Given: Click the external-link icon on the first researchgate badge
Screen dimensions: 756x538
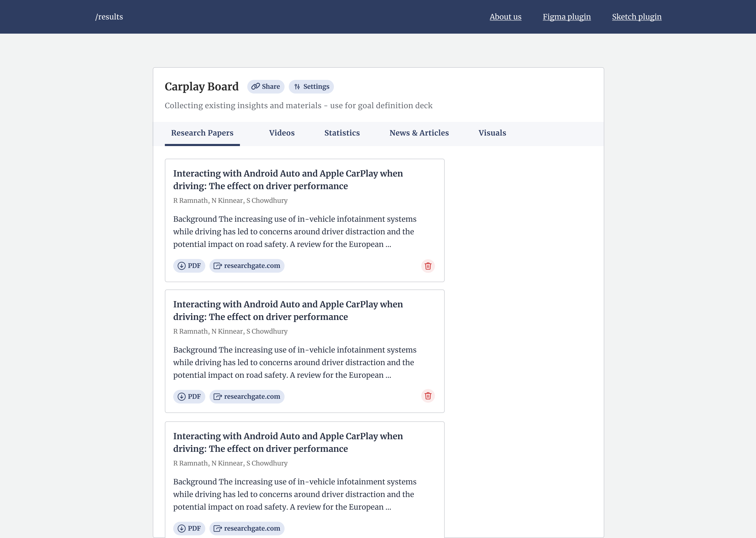Looking at the screenshot, I should (x=217, y=265).
